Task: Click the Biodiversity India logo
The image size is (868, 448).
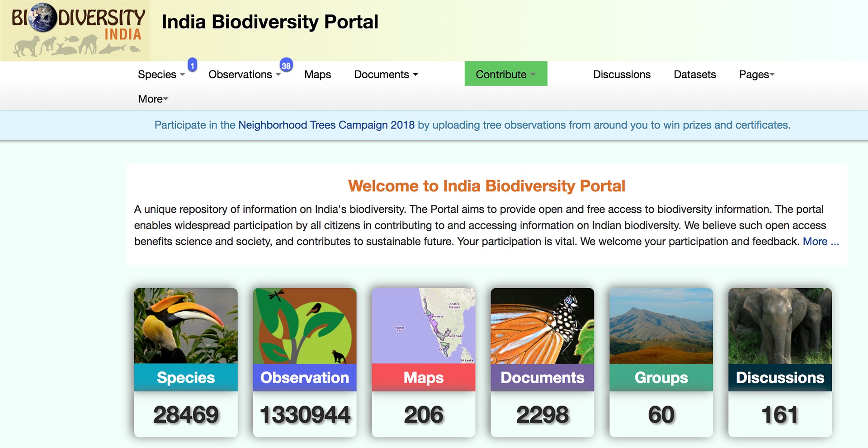Action: [x=75, y=31]
